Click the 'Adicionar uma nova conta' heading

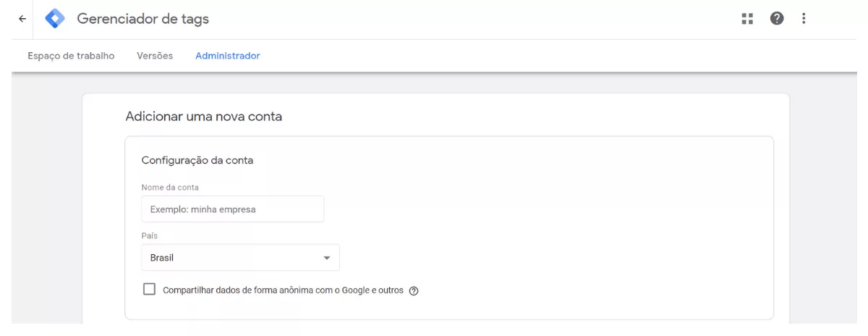tap(204, 116)
